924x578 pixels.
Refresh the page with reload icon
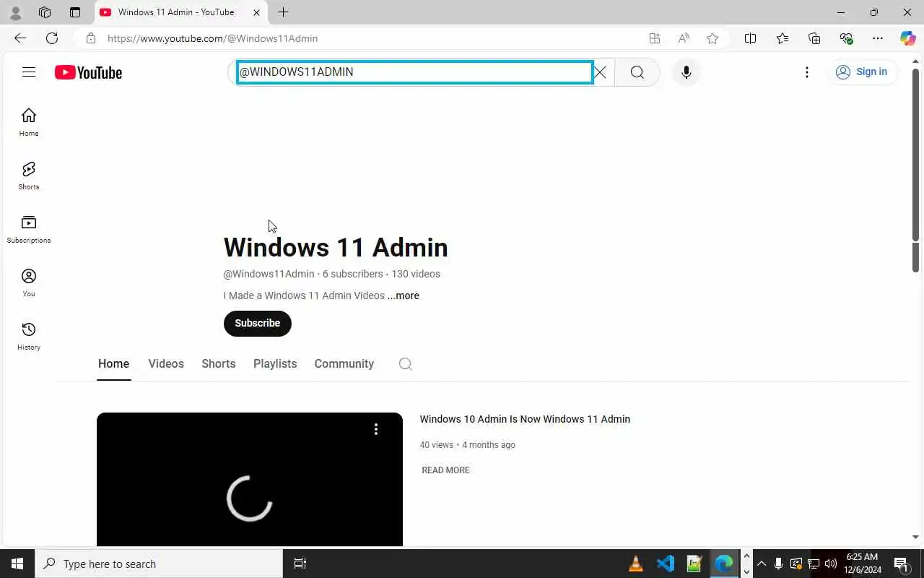(52, 38)
